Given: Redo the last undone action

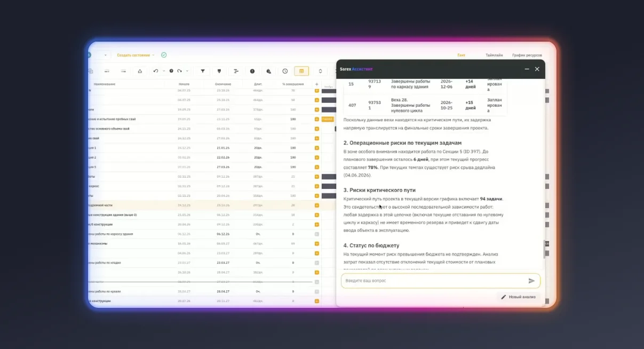Looking at the screenshot, I should click(x=180, y=71).
